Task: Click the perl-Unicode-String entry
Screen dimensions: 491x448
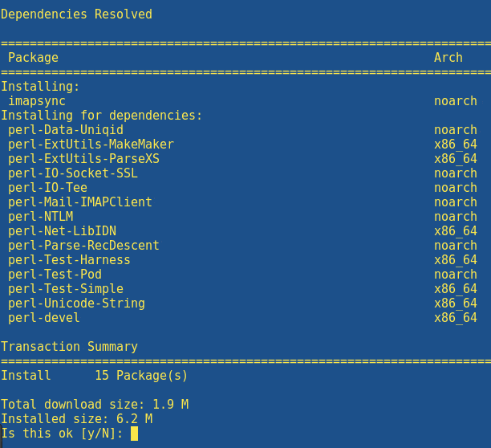Action: click(x=76, y=303)
